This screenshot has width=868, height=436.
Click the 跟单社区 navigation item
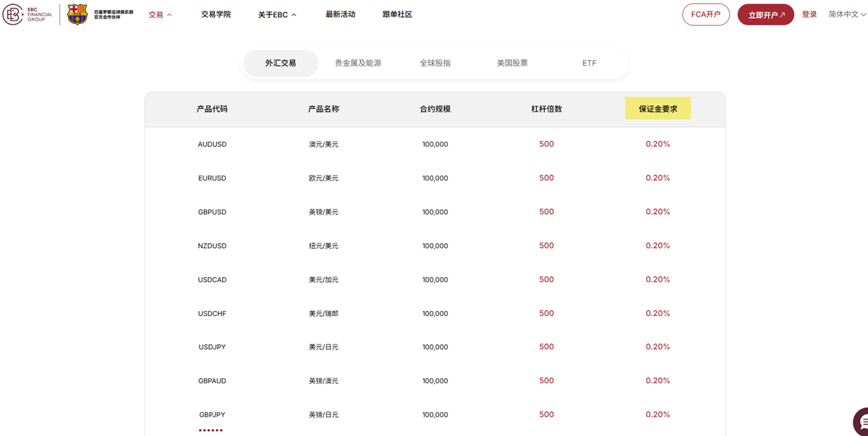tap(397, 14)
